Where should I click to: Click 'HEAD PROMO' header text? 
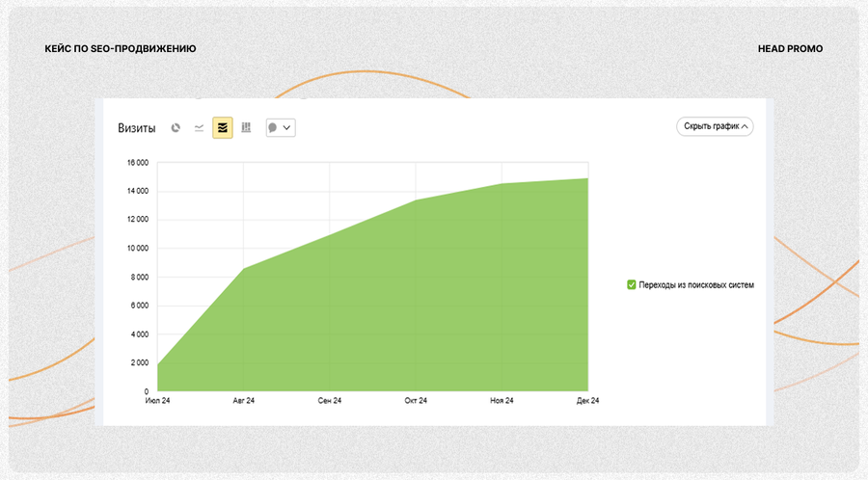tap(790, 48)
